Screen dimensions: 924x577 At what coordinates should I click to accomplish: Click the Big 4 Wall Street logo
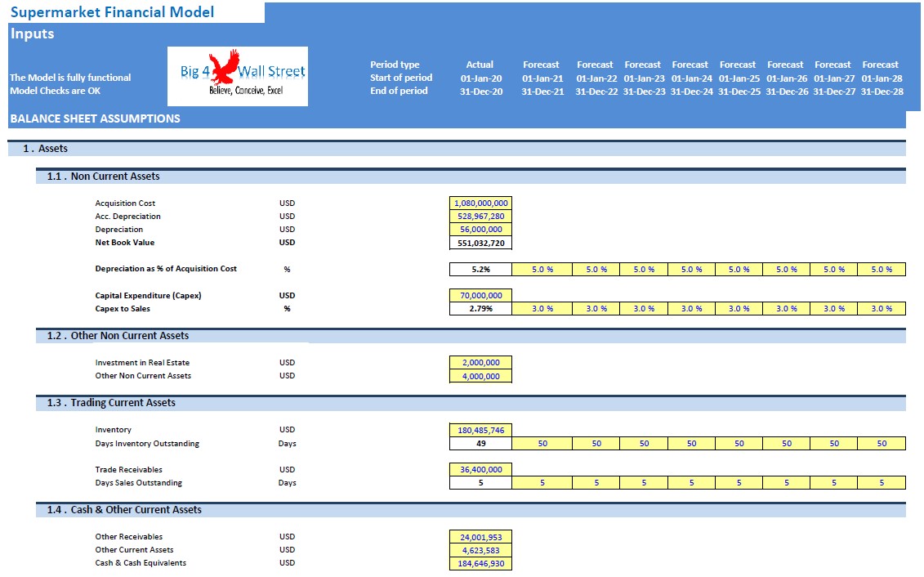(x=238, y=77)
